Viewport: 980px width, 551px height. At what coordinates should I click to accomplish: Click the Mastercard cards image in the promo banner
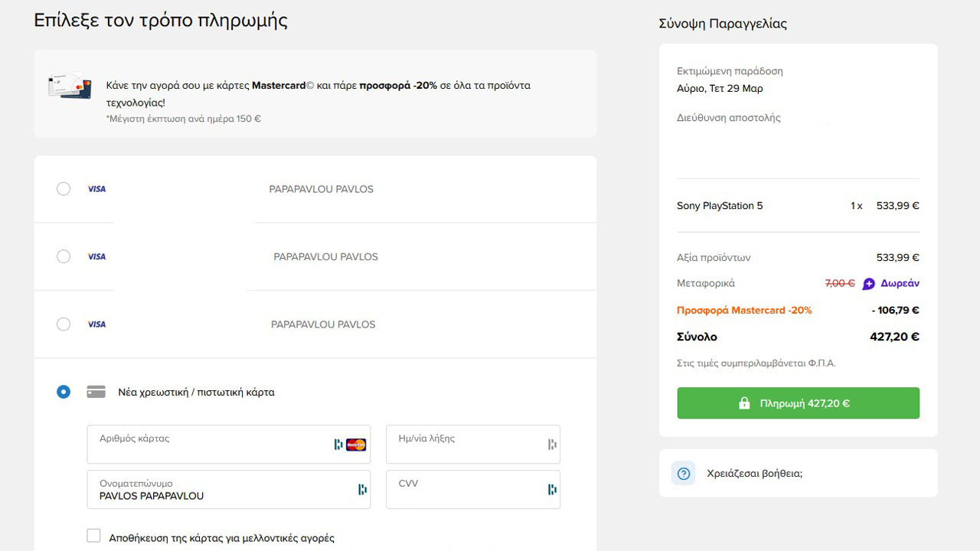pos(70,85)
